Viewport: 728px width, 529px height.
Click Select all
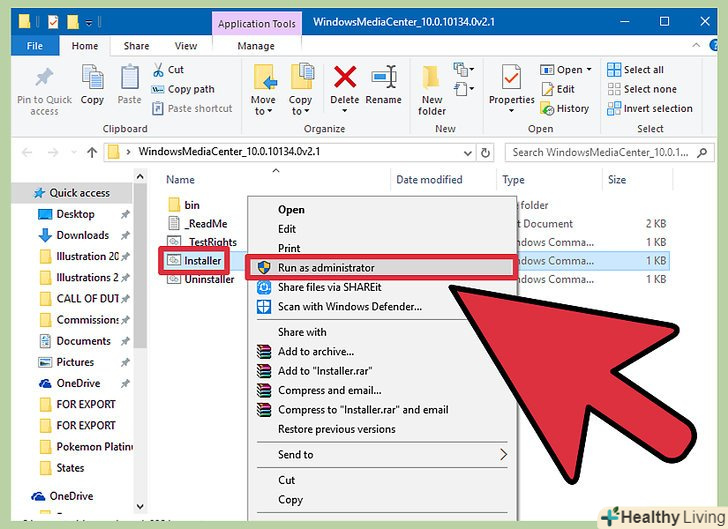pos(635,70)
